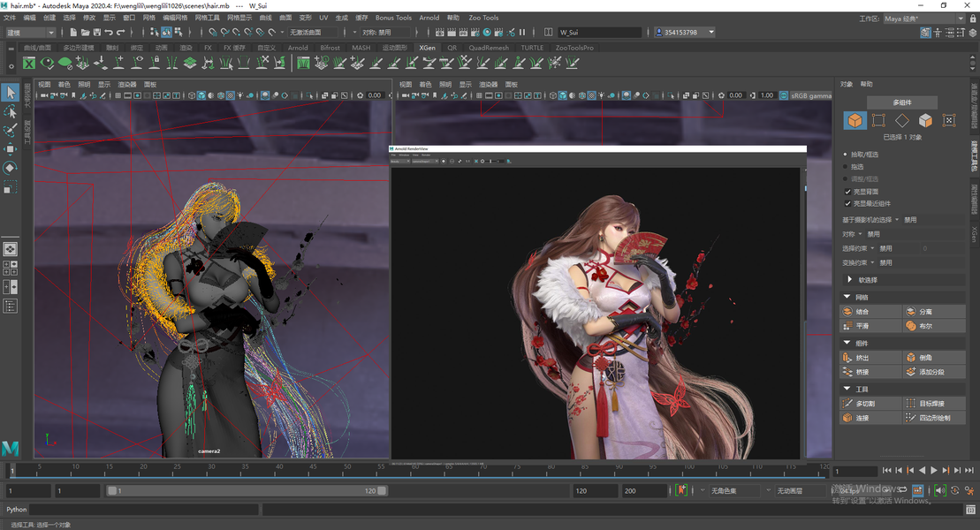Click the Python command line input
980x530 pixels.
144,510
